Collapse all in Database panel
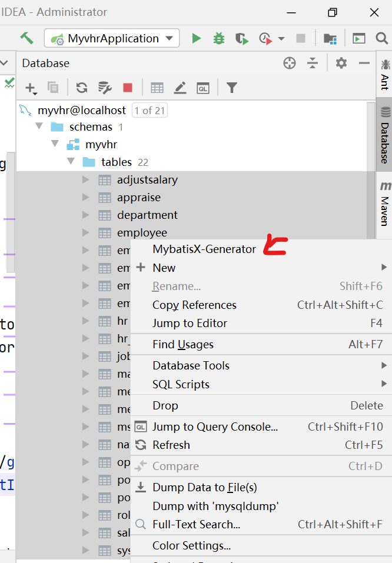The height and width of the screenshot is (563, 392). [x=313, y=63]
